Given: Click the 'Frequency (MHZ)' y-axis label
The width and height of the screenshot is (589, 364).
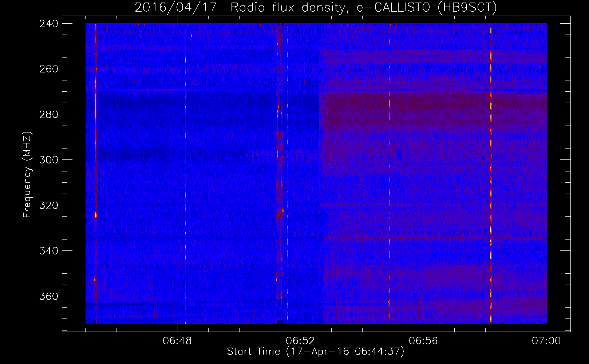Looking at the screenshot, I should click(27, 175).
